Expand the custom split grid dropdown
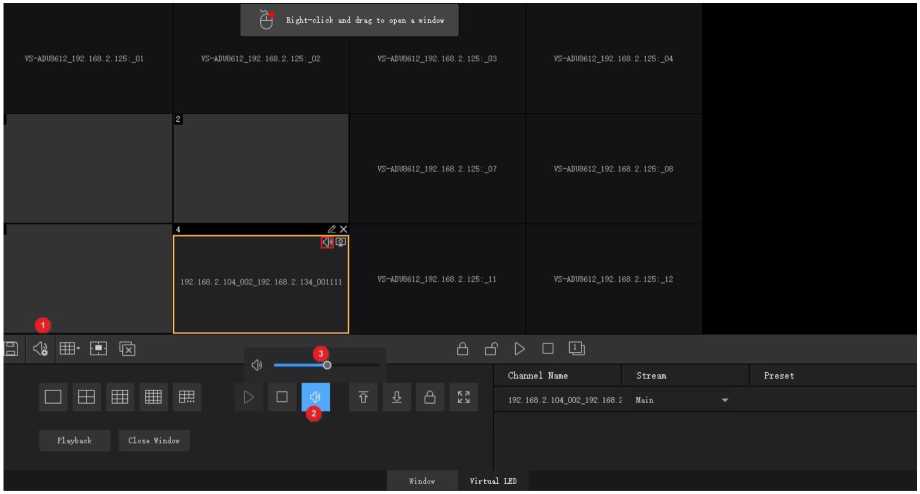The width and height of the screenshot is (920, 494). [x=70, y=349]
